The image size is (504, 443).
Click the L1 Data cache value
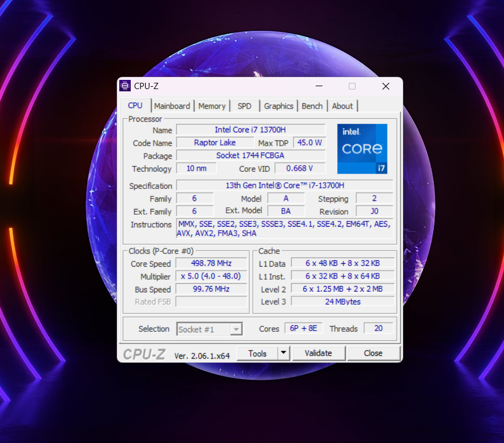(342, 263)
